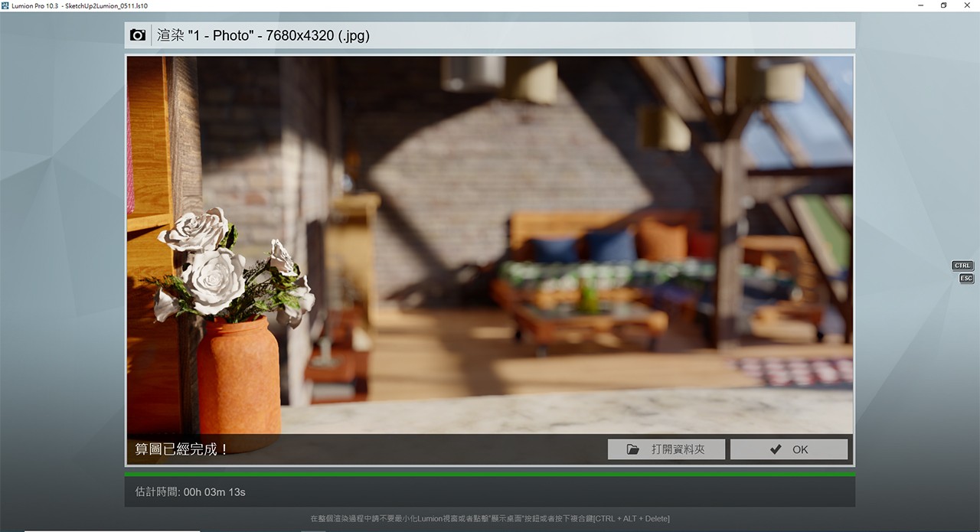
Task: Confirm render completion with OK
Action: [x=789, y=449]
